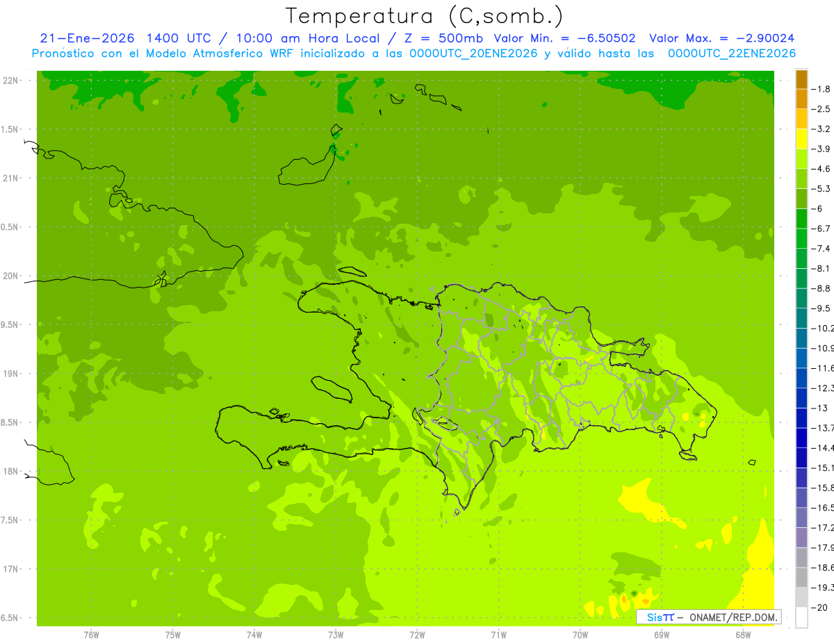The image size is (834, 644).
Task: Click the 'Temperatura (C,somb.)' chart title
Action: pos(424,16)
